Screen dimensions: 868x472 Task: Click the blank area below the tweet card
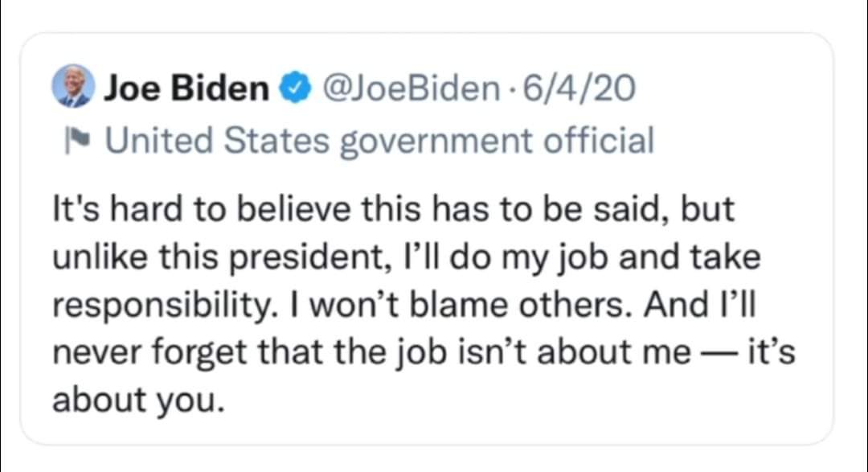click(434, 460)
